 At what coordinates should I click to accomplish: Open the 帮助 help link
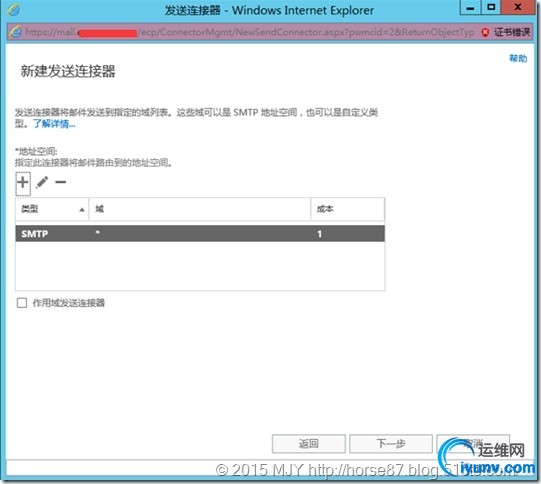click(518, 58)
